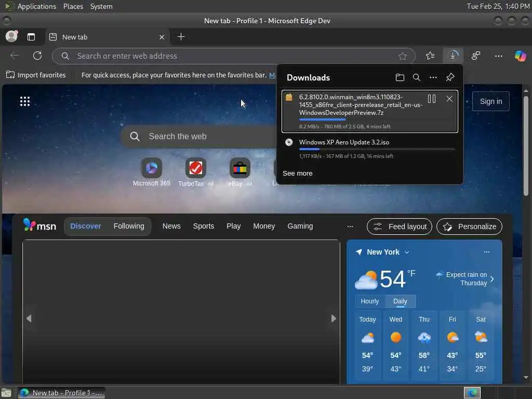The height and width of the screenshot is (399, 532).
Task: Cancel the WindowsDeveloperPreview.7z download
Action: [x=449, y=99]
